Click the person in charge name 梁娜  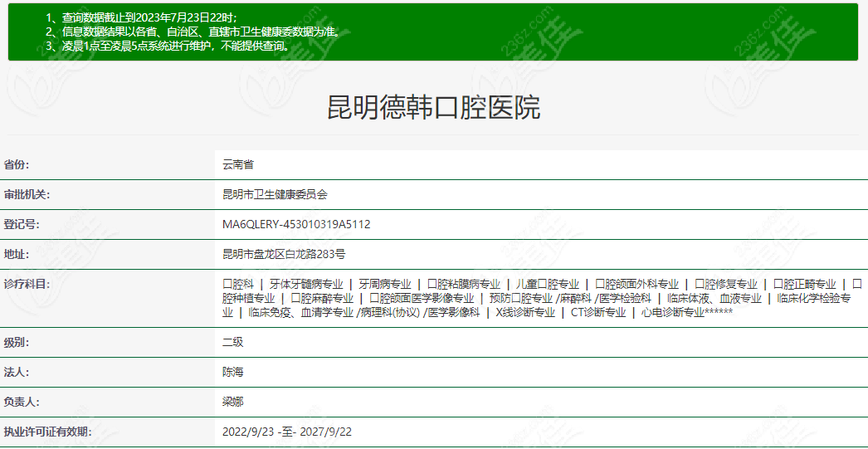232,402
